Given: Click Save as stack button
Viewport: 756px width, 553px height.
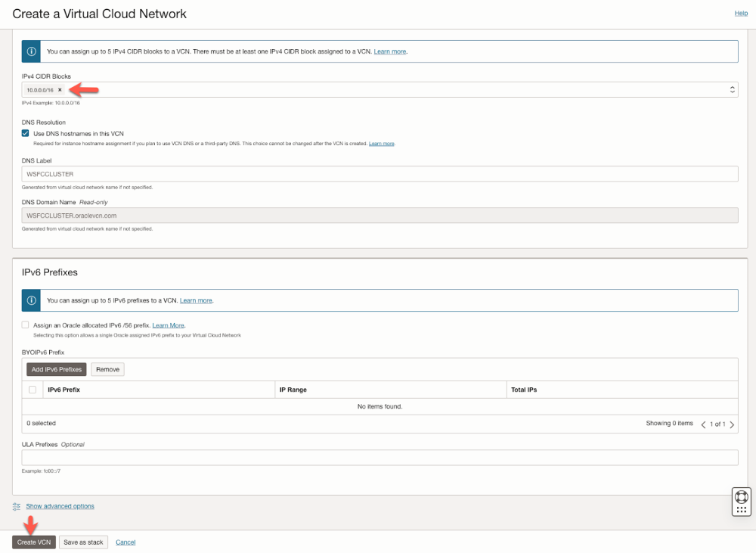Looking at the screenshot, I should click(84, 542).
